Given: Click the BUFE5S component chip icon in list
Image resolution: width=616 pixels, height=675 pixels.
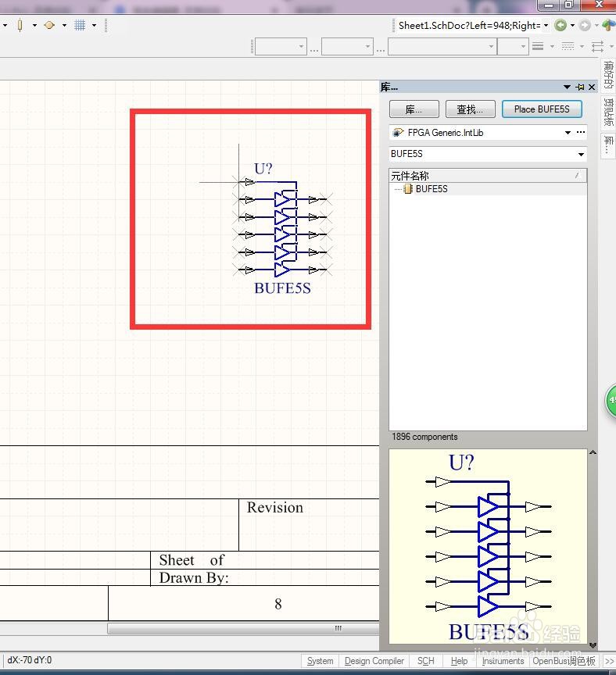Looking at the screenshot, I should tap(408, 188).
